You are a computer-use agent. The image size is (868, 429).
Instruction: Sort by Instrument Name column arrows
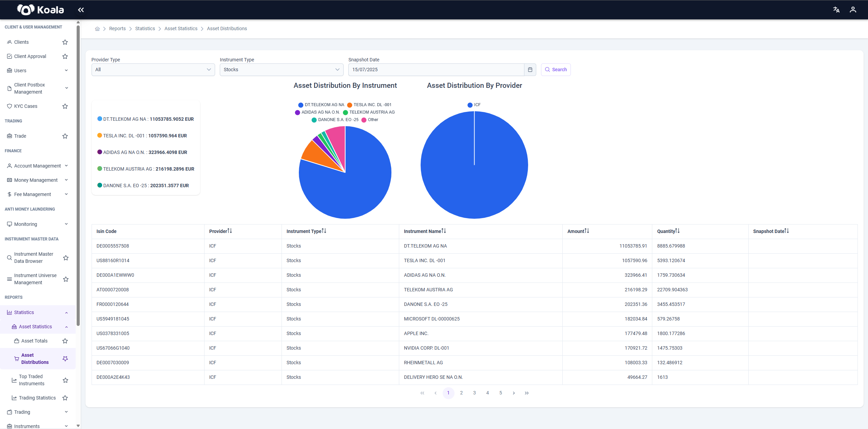click(444, 231)
